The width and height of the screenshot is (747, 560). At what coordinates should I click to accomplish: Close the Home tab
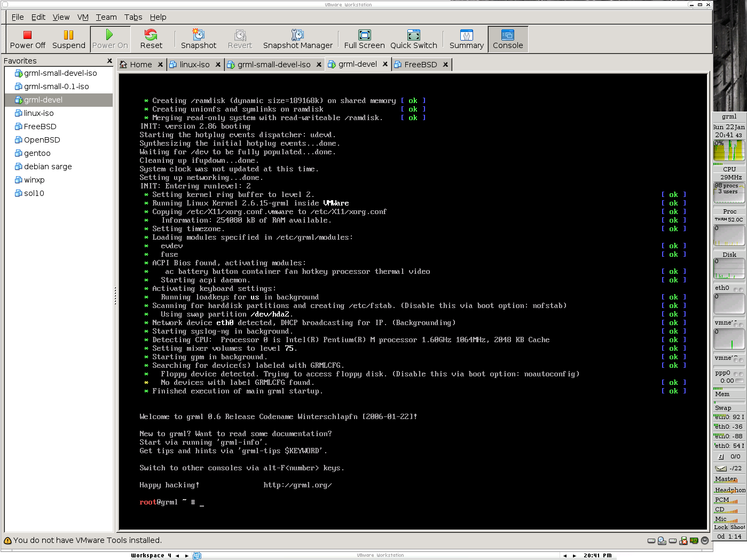click(x=160, y=65)
